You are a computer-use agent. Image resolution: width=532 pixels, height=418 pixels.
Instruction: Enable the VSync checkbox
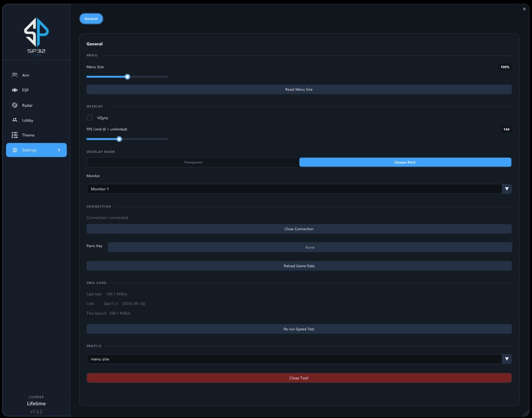click(x=90, y=117)
